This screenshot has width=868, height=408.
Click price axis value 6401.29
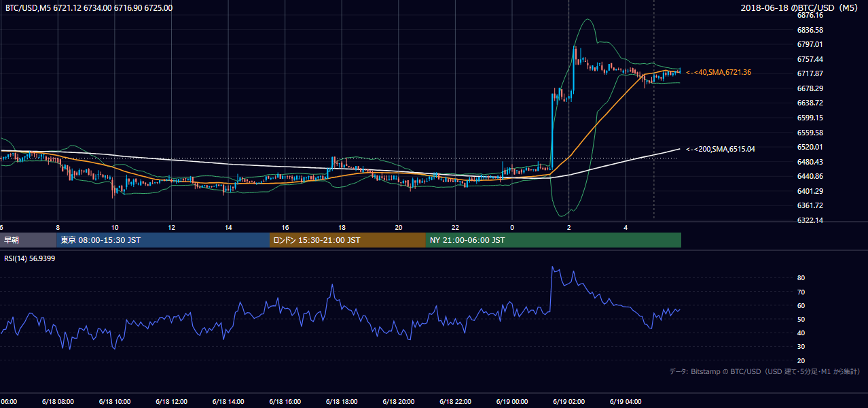pos(810,191)
